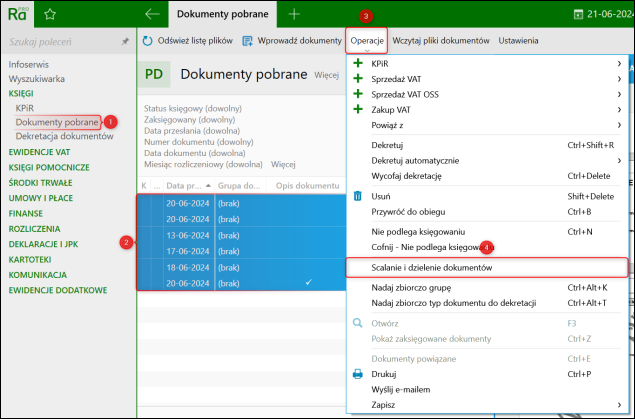This screenshot has height=419, width=635.
Task: Click the trash icon next to Usuń
Action: coord(358,196)
